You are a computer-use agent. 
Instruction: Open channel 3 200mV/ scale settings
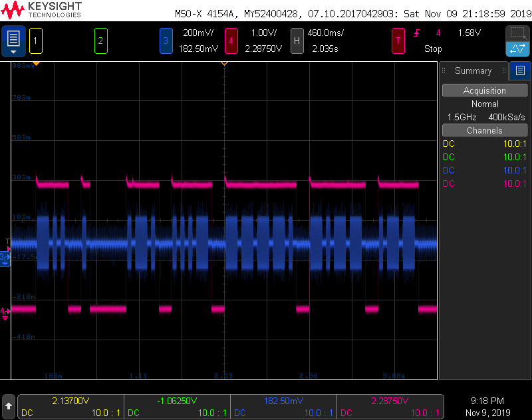[x=199, y=33]
